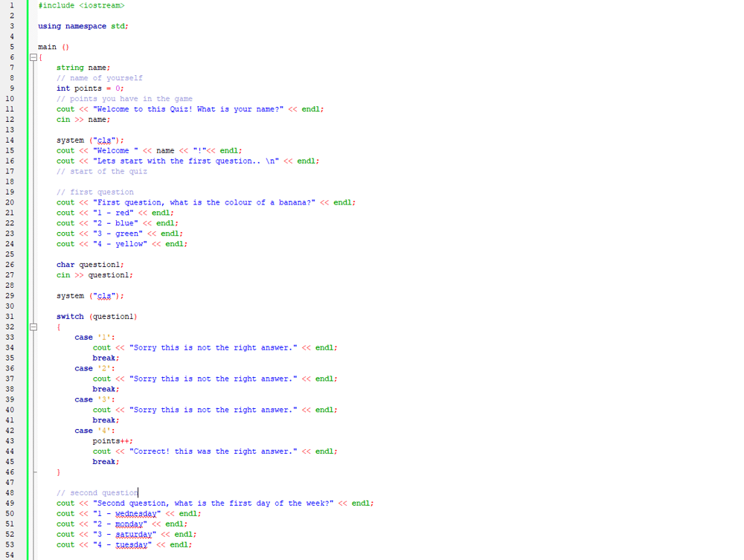The height and width of the screenshot is (560, 744).
Task: Collapse the main function fold marker
Action: 33,57
